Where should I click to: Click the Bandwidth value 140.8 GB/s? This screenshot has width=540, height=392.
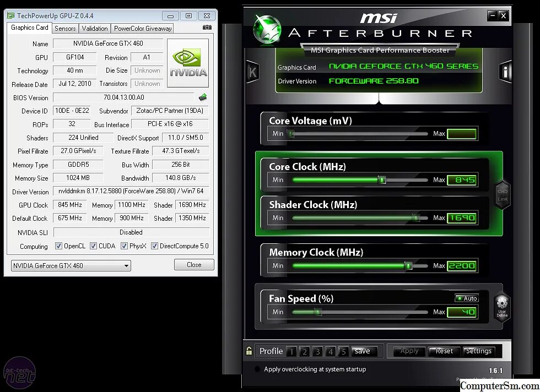click(x=181, y=178)
